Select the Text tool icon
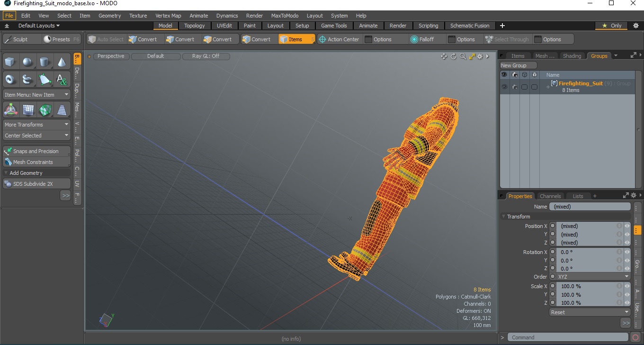 click(x=62, y=79)
